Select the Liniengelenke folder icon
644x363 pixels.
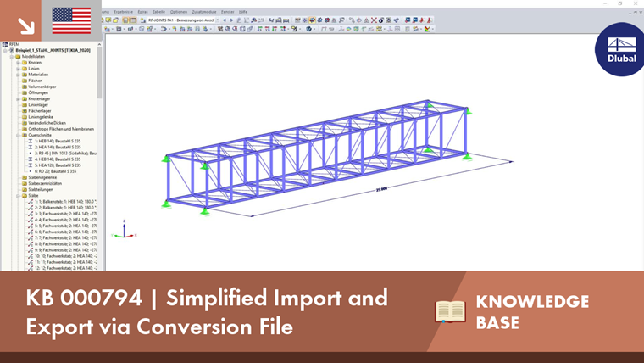click(25, 117)
